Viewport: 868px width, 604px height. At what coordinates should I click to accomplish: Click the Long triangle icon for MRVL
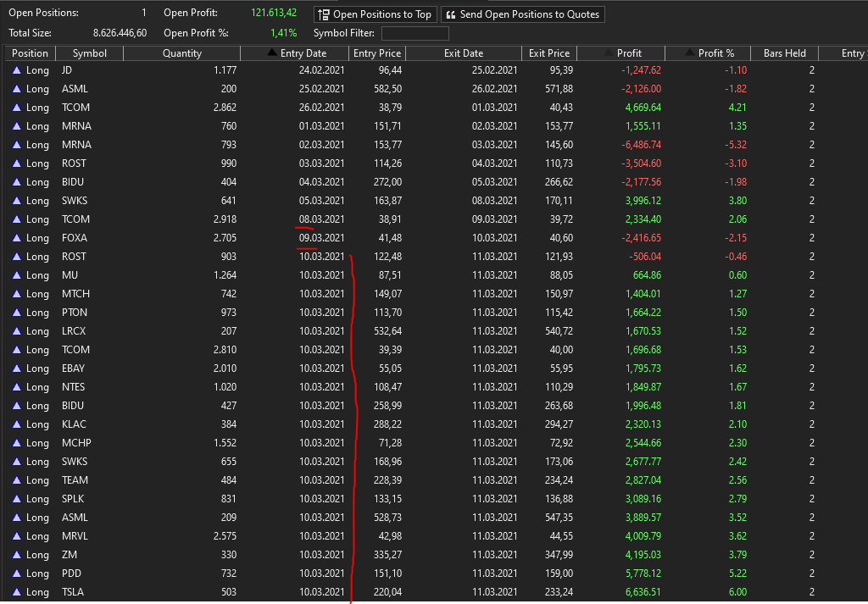(x=16, y=536)
